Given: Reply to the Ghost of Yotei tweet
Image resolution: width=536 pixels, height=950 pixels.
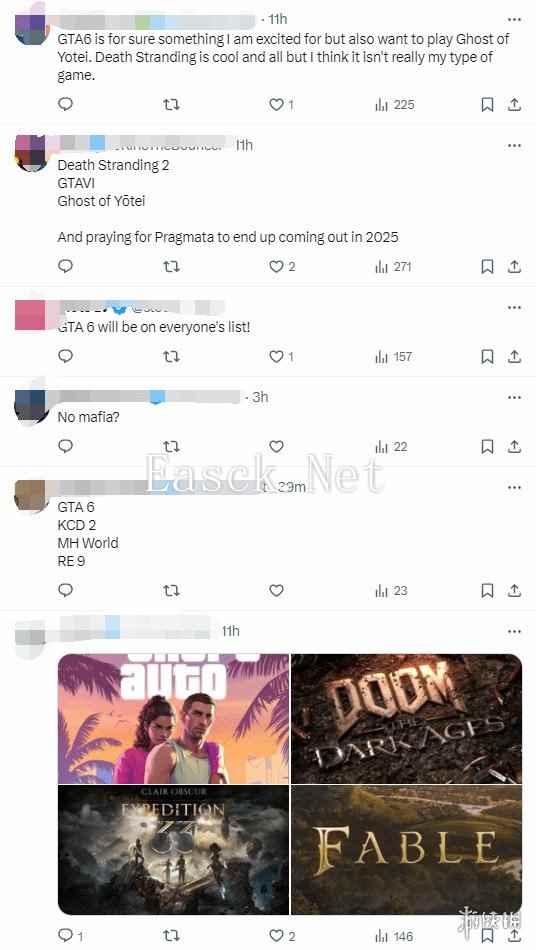Looking at the screenshot, I should (x=65, y=104).
